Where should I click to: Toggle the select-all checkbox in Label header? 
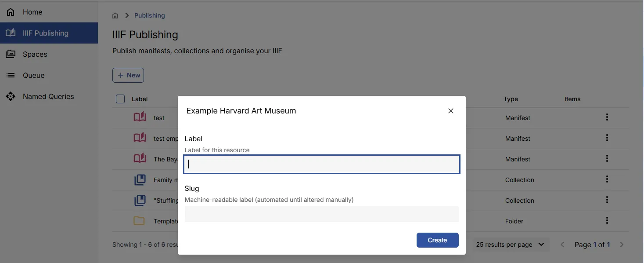pyautogui.click(x=120, y=99)
